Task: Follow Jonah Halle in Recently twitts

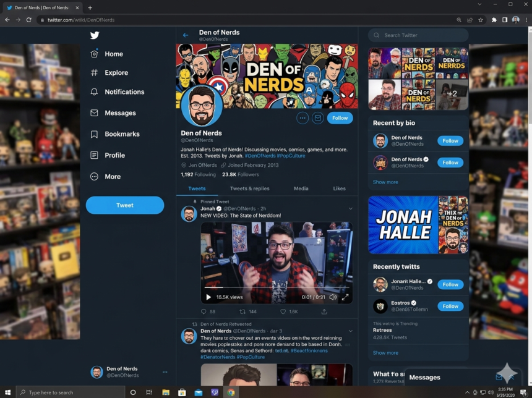Action: tap(450, 285)
